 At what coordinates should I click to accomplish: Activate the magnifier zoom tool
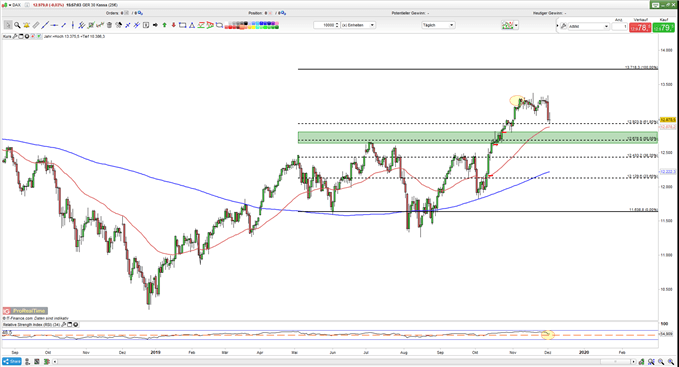point(17,25)
